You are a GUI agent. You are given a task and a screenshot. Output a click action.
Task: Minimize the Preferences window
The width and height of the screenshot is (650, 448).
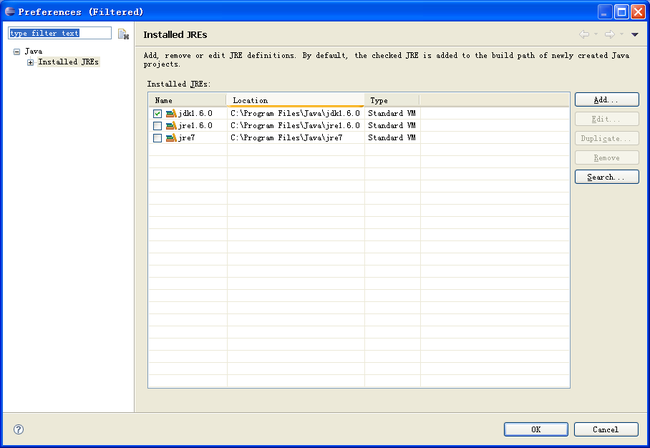pyautogui.click(x=605, y=12)
